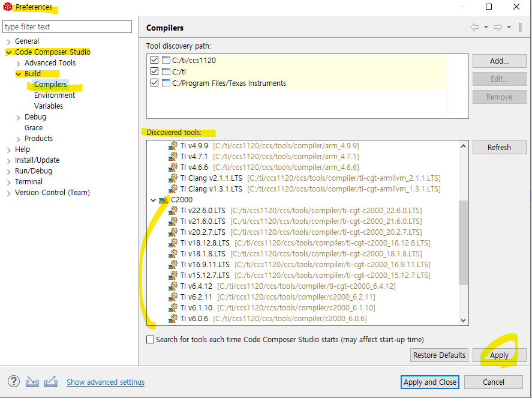Expand the Version Control (Team) node
The image size is (532, 398).
(9, 193)
